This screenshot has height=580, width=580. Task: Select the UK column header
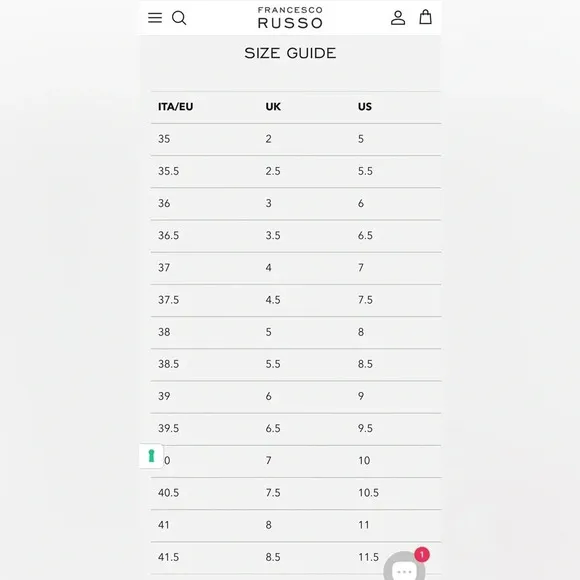273,107
